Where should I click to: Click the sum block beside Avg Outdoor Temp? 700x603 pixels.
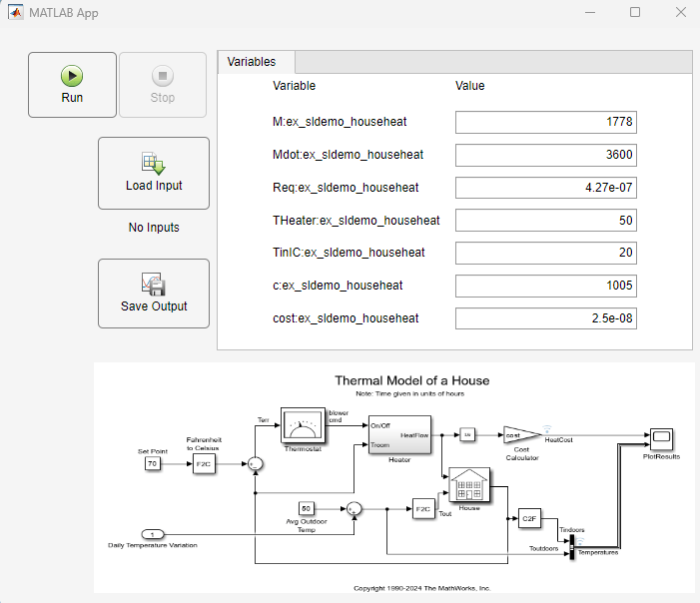(x=354, y=509)
